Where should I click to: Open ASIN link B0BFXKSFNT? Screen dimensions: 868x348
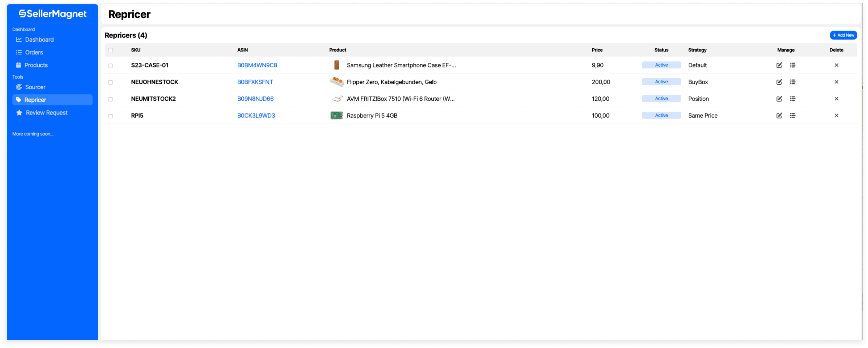tap(255, 82)
